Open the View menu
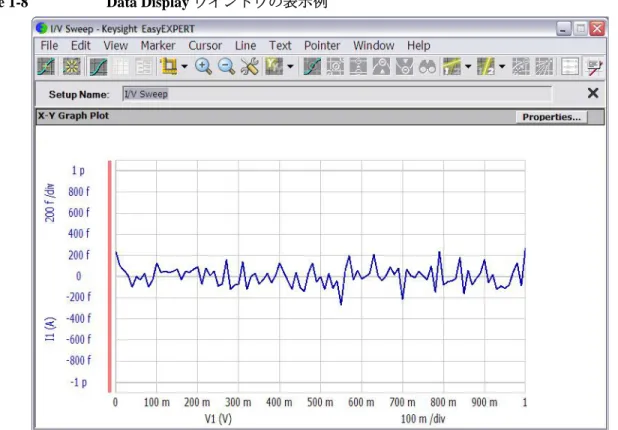 [x=115, y=46]
